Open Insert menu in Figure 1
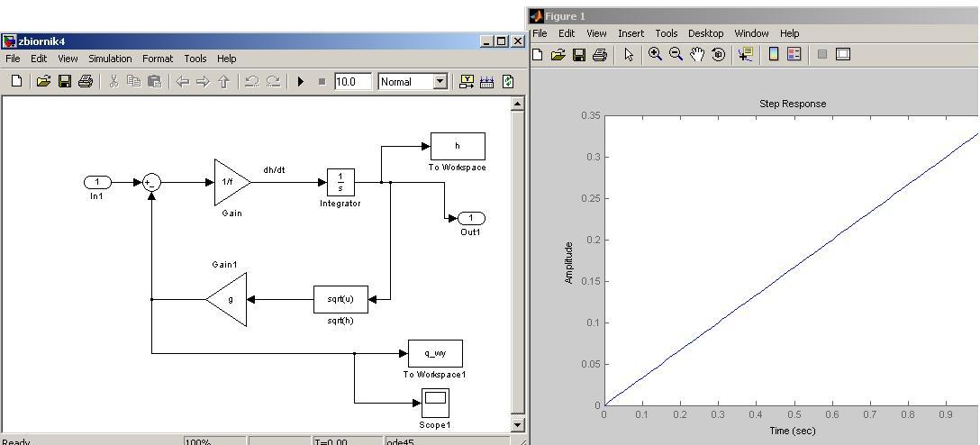This screenshot has width=980, height=445. click(631, 33)
